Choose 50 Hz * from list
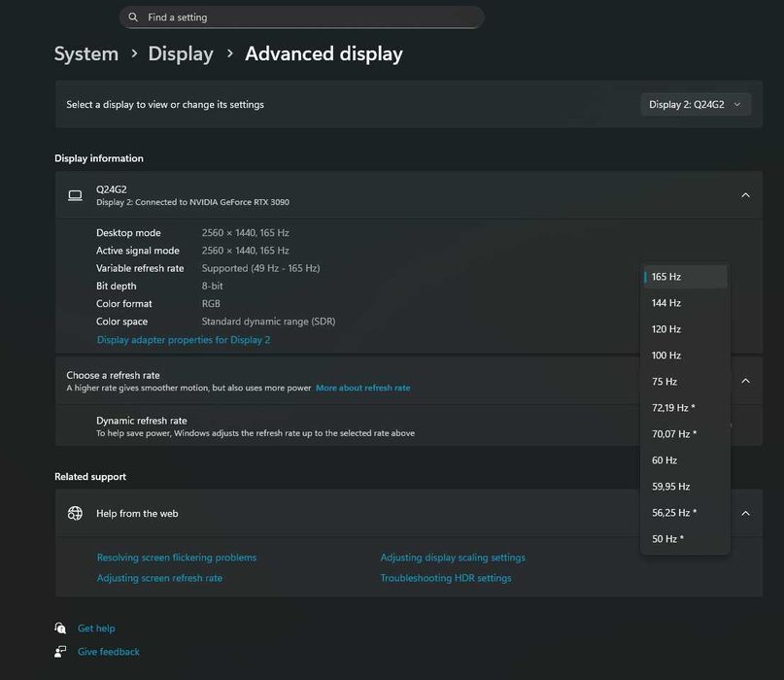784x680 pixels. point(685,539)
